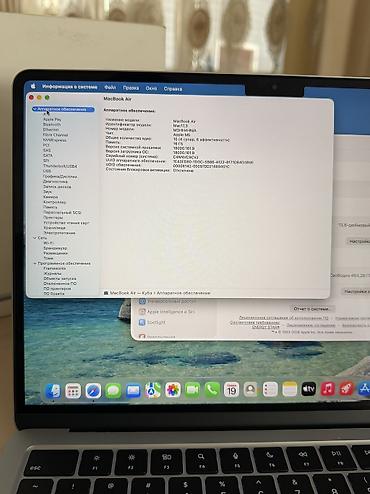Select Звук in the sidebar
Image resolution: width=370 pixels, height=494 pixels.
pyautogui.click(x=47, y=192)
